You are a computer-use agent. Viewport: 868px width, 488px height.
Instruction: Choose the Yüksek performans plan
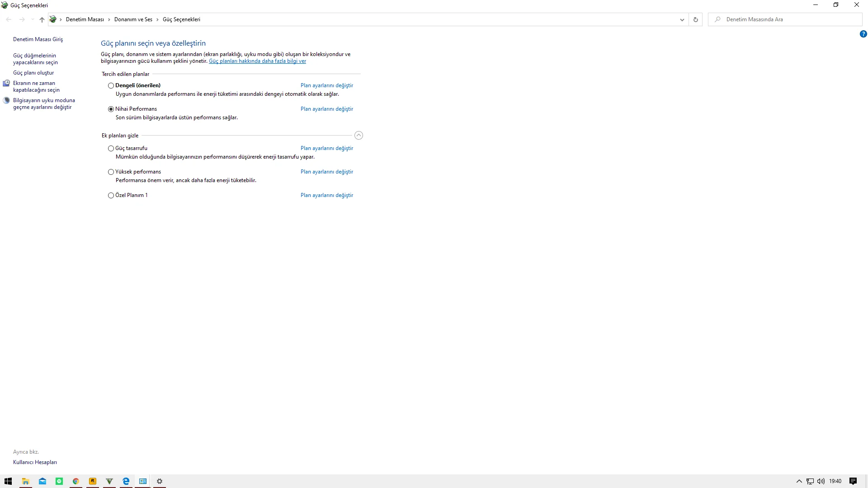pyautogui.click(x=111, y=172)
